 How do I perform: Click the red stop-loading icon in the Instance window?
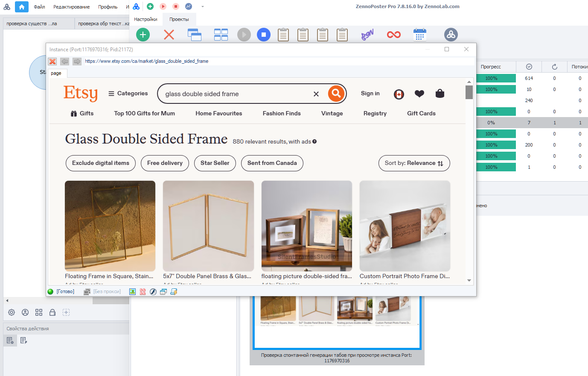point(52,62)
